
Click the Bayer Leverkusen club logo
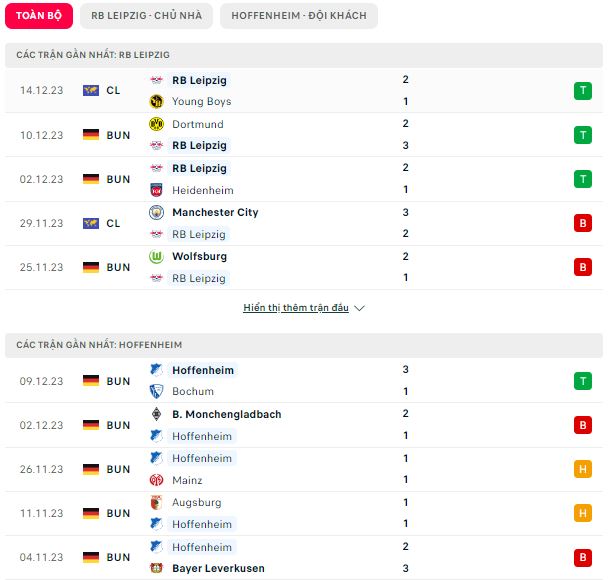click(156, 568)
